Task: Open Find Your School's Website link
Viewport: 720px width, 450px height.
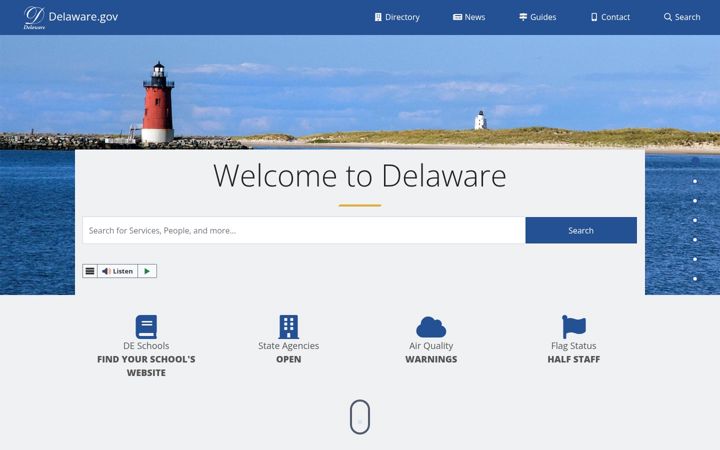Action: point(146,366)
